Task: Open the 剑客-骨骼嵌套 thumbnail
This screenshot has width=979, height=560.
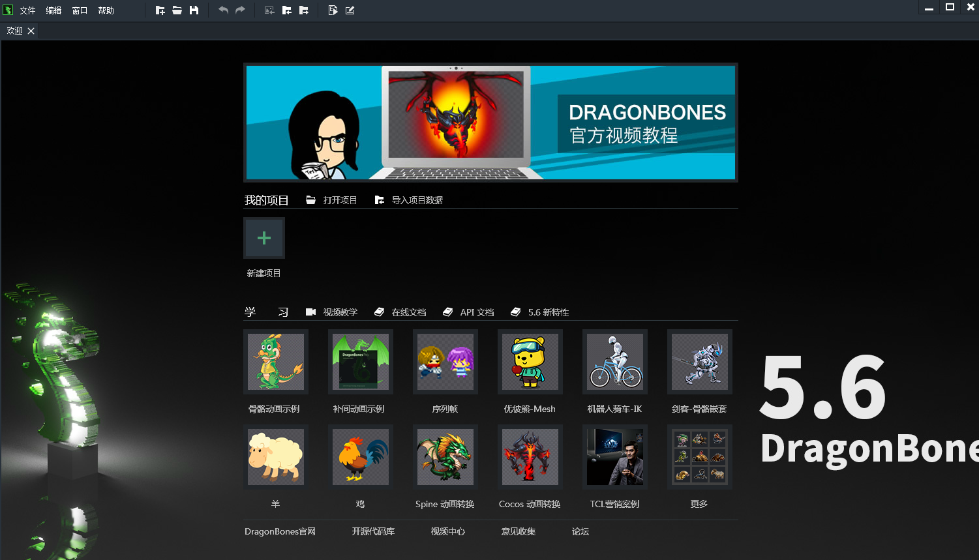Action: pos(700,362)
